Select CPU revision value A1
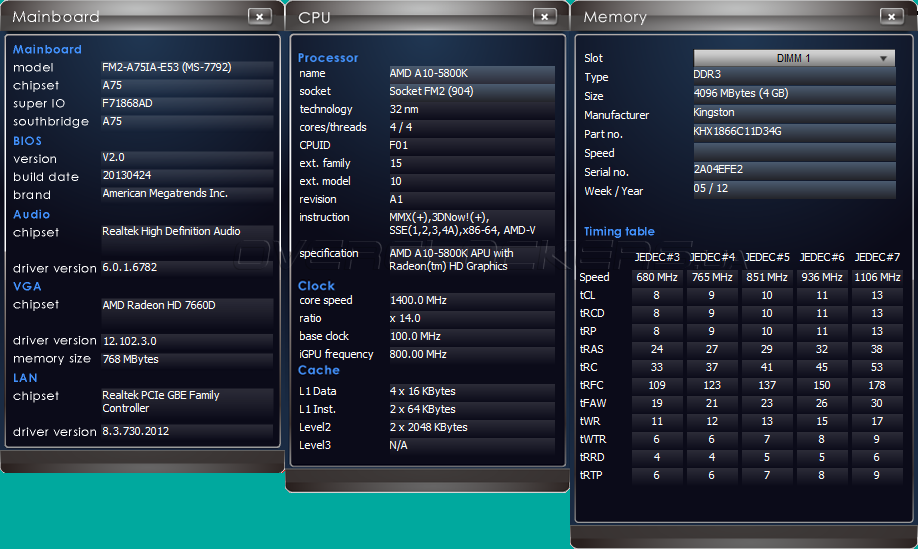 [x=471, y=199]
